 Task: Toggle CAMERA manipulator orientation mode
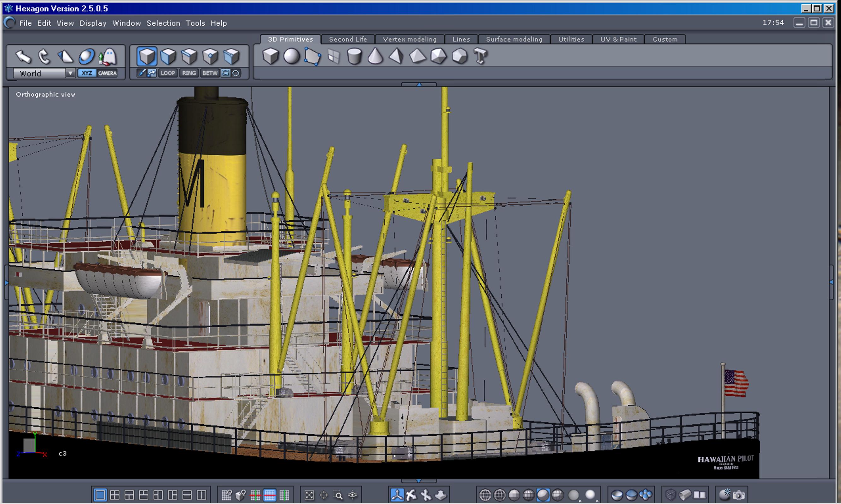[107, 73]
